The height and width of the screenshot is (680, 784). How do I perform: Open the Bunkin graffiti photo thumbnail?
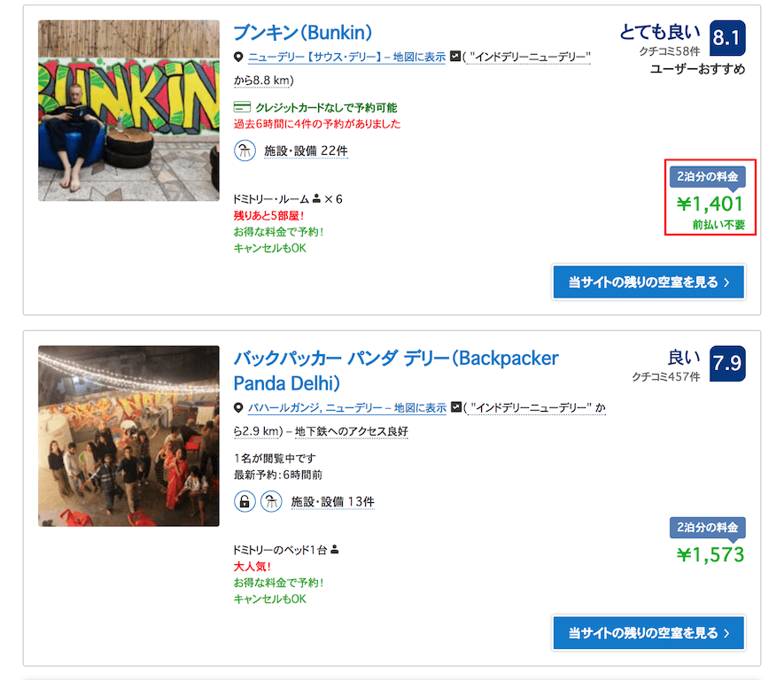click(129, 111)
